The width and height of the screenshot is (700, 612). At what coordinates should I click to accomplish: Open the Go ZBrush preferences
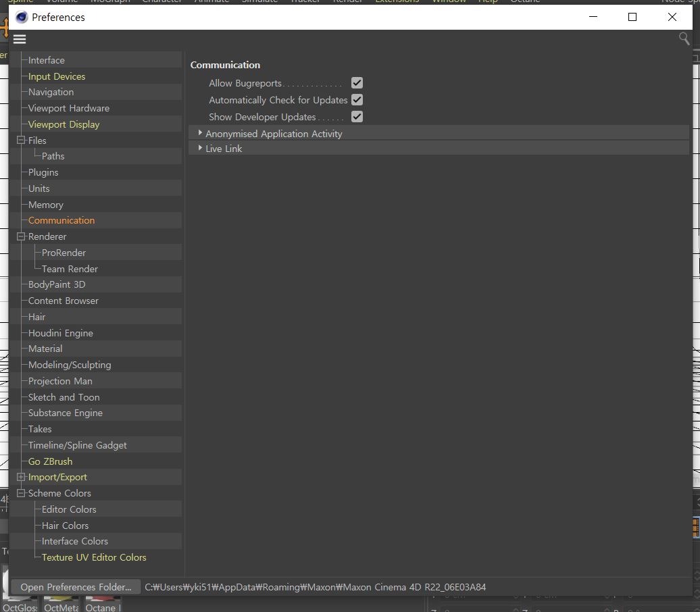[x=50, y=461]
